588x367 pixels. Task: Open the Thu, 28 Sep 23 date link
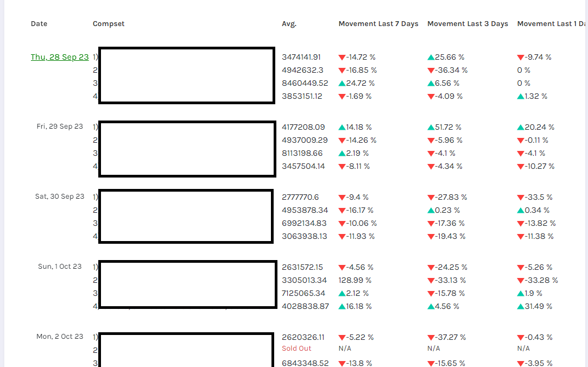coord(60,57)
